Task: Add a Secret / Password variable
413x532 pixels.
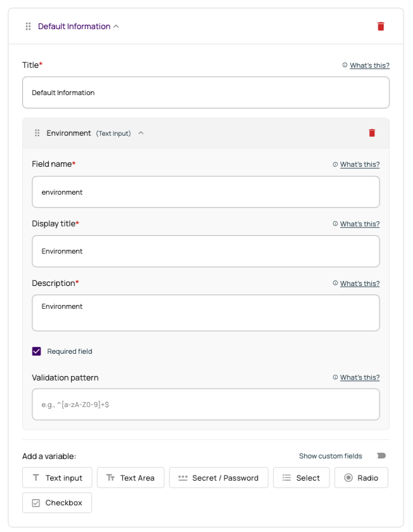Action: pos(219,477)
